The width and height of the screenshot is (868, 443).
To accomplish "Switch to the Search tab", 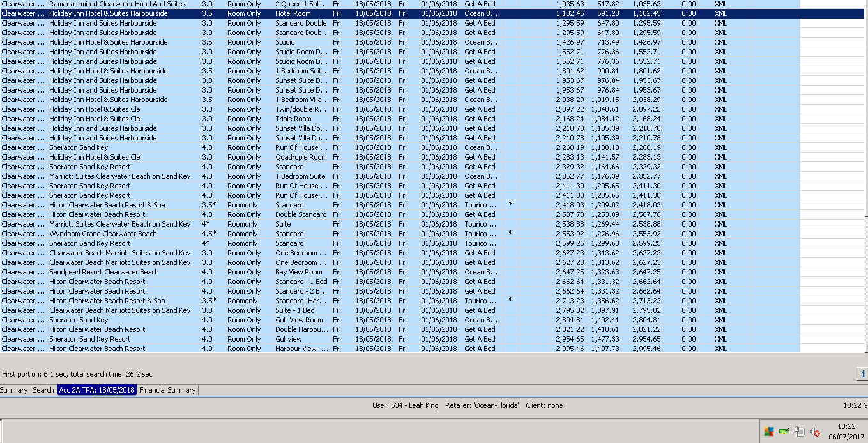I will (43, 390).
